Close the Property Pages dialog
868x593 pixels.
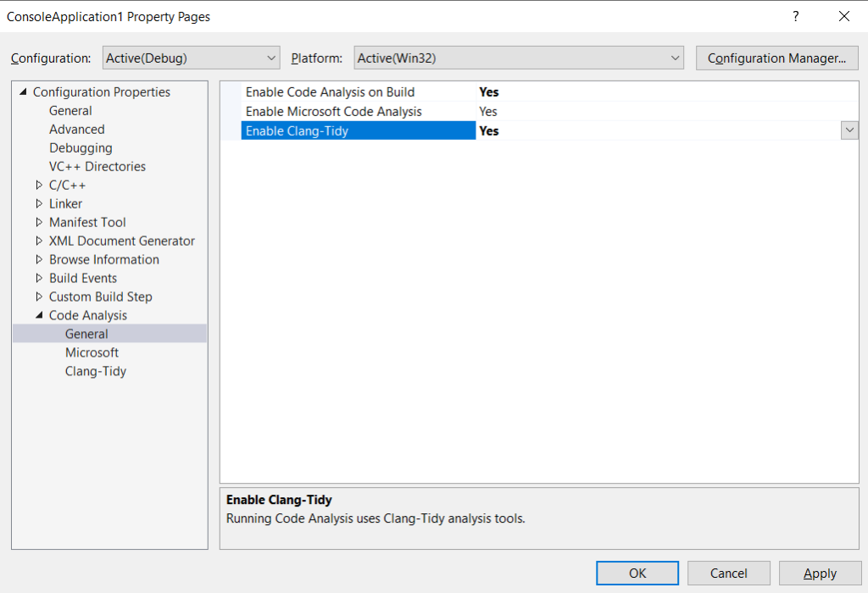pyautogui.click(x=843, y=16)
